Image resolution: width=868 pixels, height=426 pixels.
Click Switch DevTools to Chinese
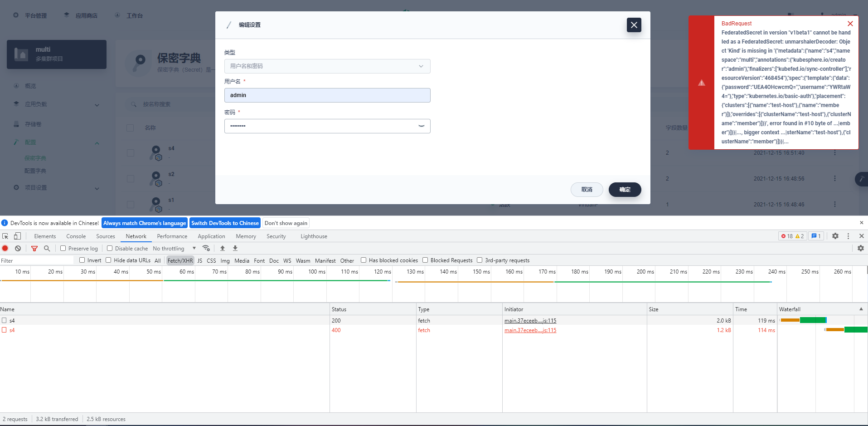point(225,223)
